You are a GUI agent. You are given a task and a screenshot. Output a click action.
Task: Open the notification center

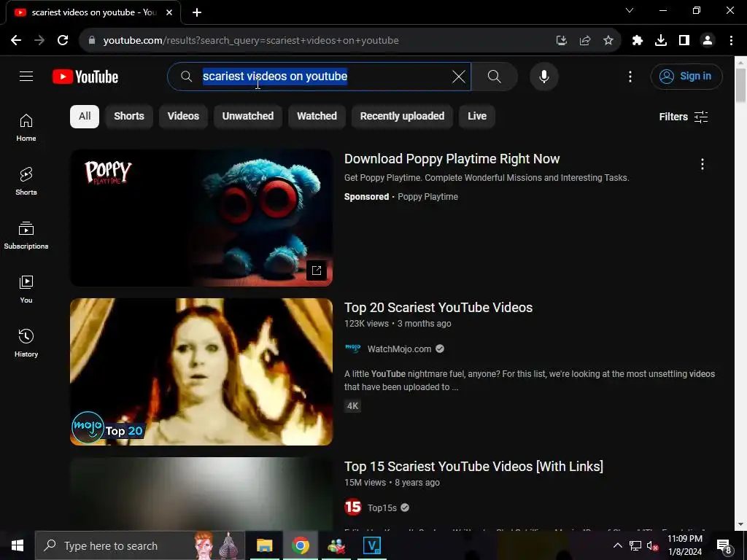click(724, 545)
